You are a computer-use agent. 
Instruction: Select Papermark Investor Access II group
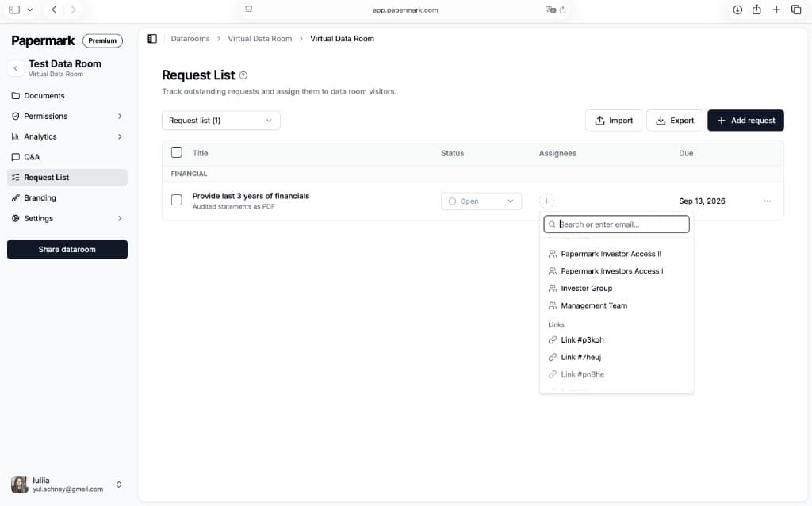click(616, 254)
